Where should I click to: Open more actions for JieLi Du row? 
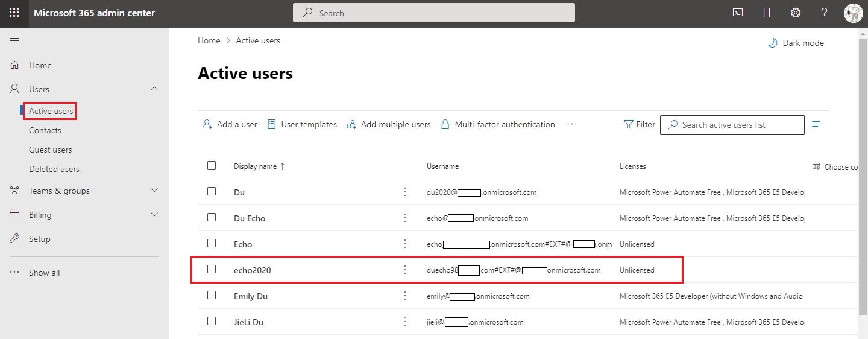405,322
